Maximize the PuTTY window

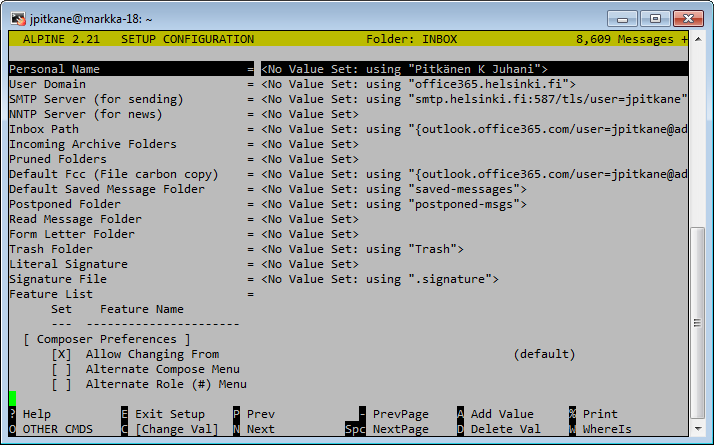point(655,19)
